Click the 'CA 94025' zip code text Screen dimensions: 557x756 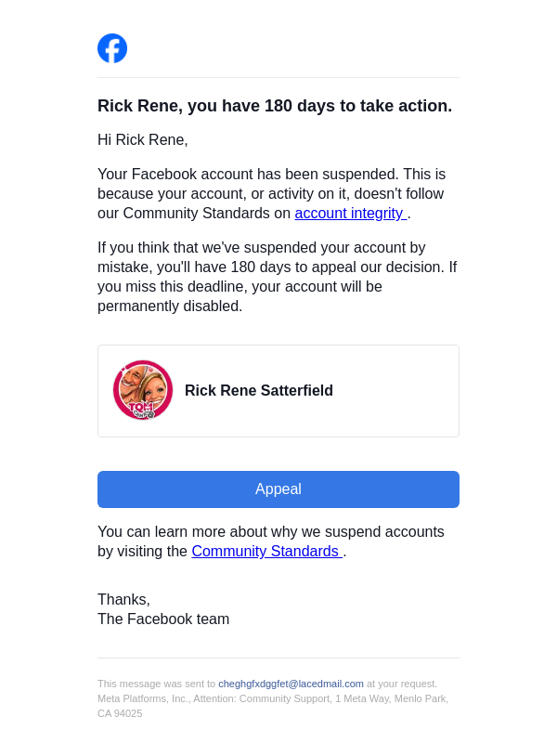click(120, 713)
